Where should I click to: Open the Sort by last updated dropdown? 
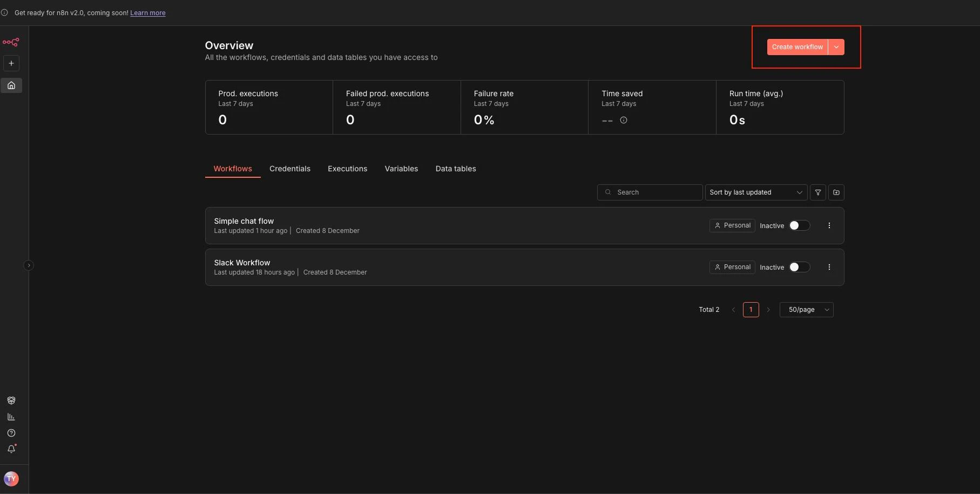pyautogui.click(x=755, y=192)
